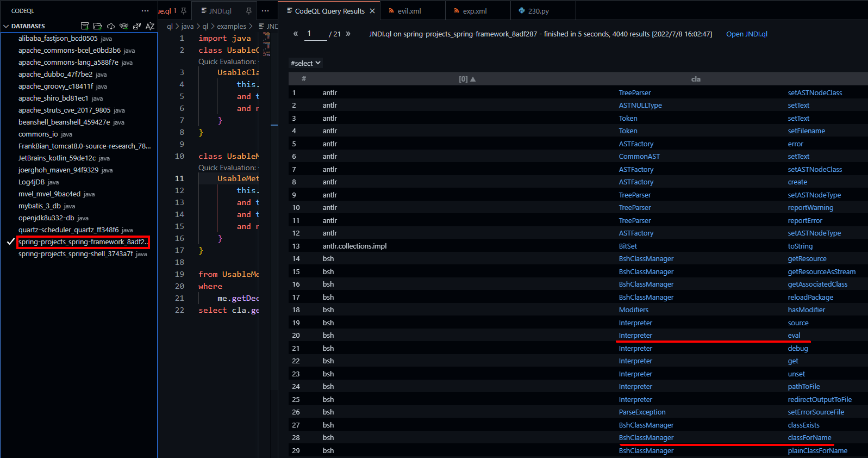The image size is (868, 458).
Task: Click the toString link in row 13
Action: [x=800, y=246]
